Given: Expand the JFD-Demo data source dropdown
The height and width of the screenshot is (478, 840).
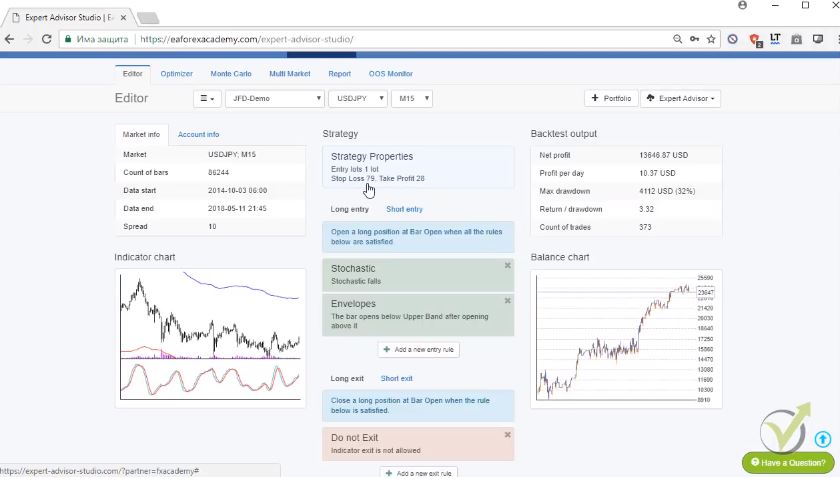Looking at the screenshot, I should 275,99.
